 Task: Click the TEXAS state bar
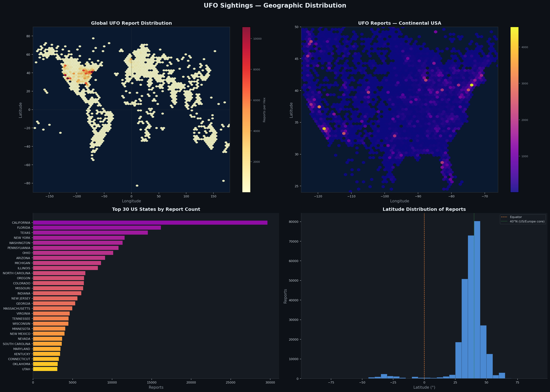click(x=90, y=233)
